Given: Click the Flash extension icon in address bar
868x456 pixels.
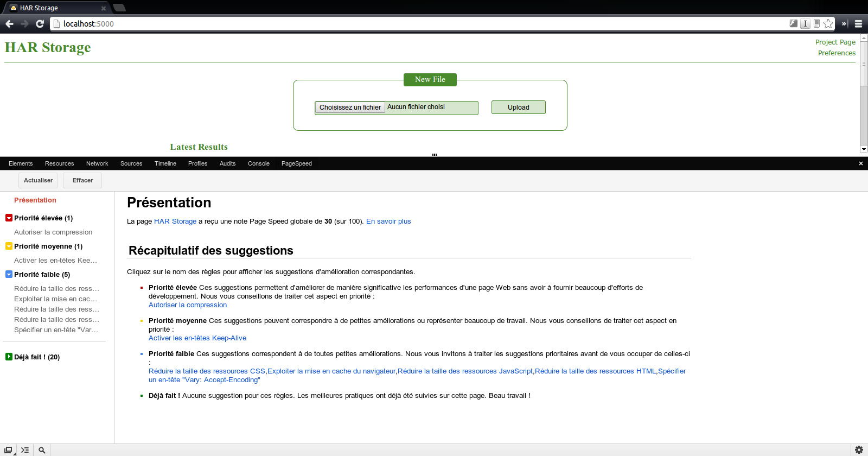Looking at the screenshot, I should (793, 23).
